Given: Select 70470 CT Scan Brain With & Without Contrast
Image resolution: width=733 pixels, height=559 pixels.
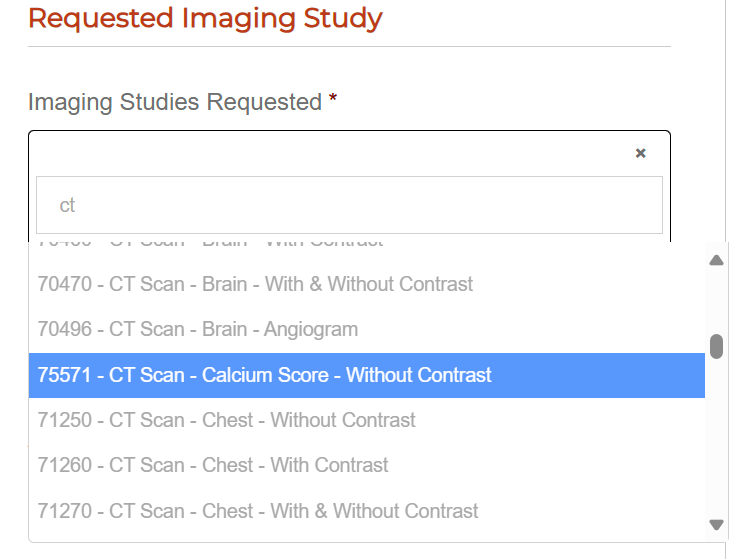Looking at the screenshot, I should [x=255, y=284].
